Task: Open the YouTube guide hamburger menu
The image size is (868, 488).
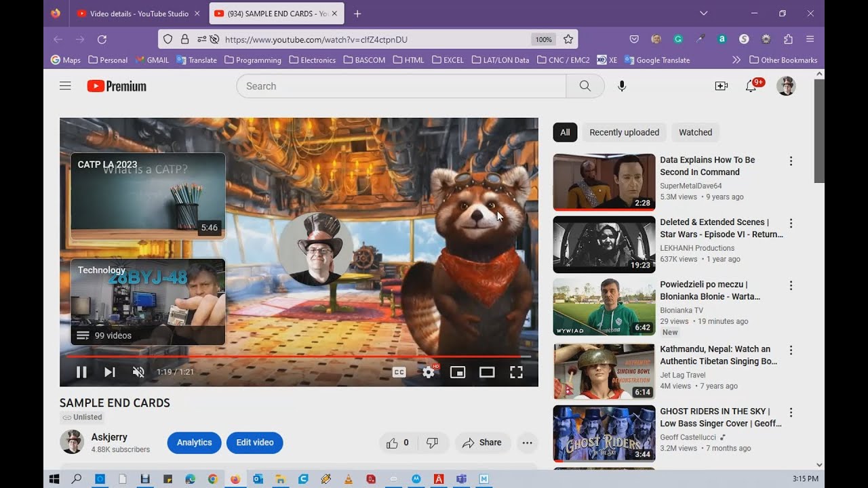Action: pos(65,86)
